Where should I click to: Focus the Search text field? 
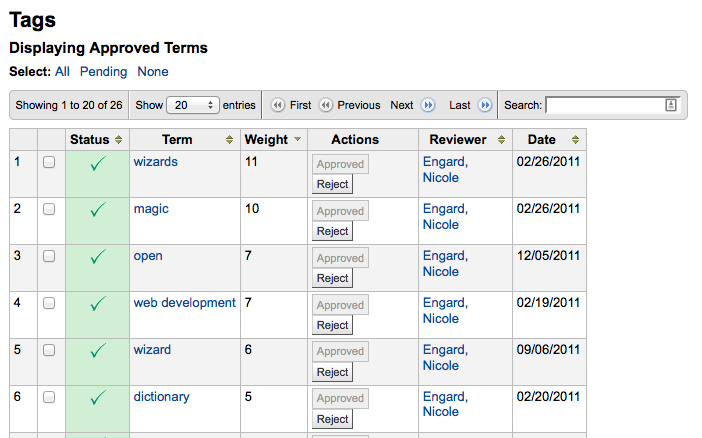point(604,105)
